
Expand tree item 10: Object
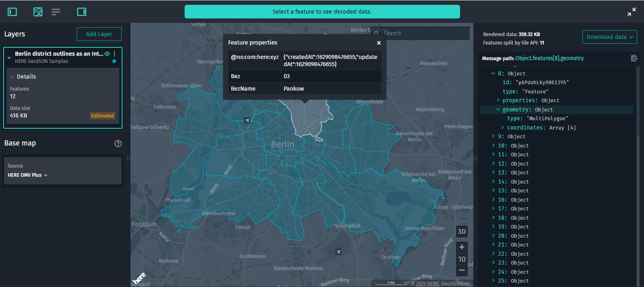point(493,146)
